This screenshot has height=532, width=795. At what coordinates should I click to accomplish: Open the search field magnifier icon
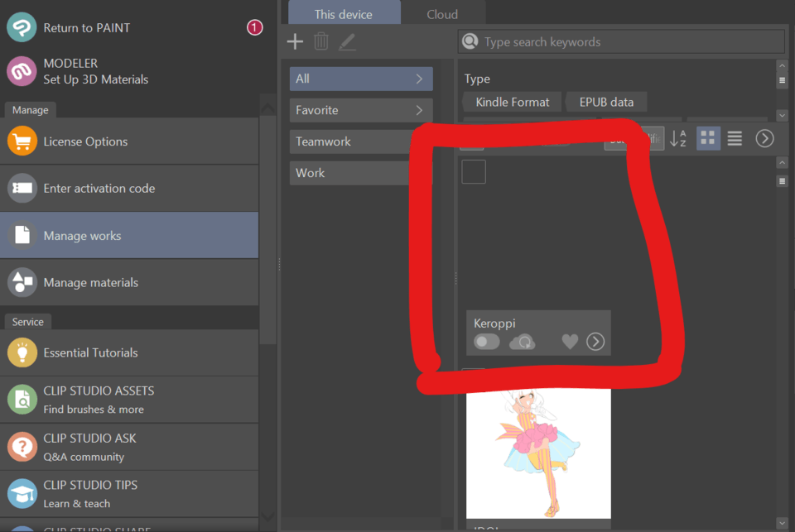[x=471, y=41]
